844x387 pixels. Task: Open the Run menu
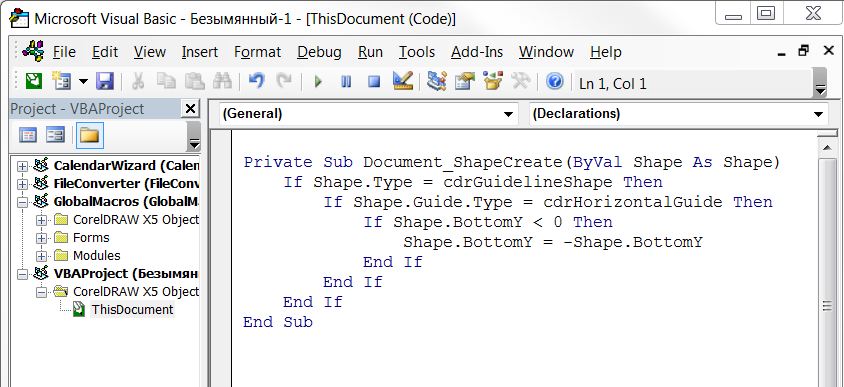pos(370,52)
